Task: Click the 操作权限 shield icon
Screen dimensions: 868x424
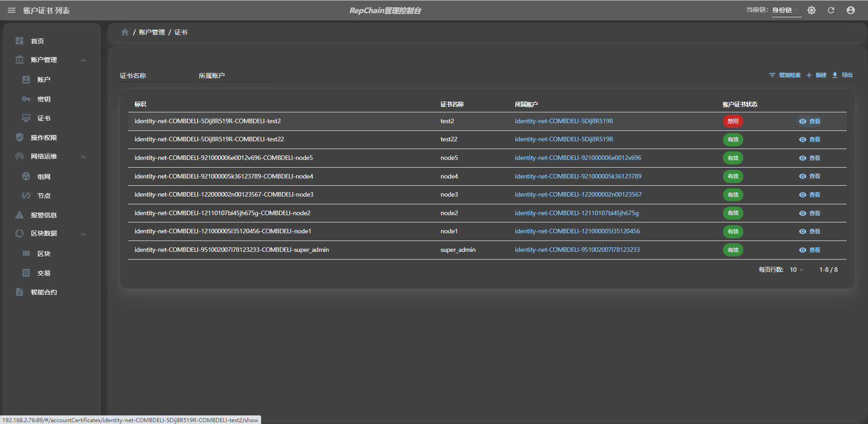Action: pos(19,137)
